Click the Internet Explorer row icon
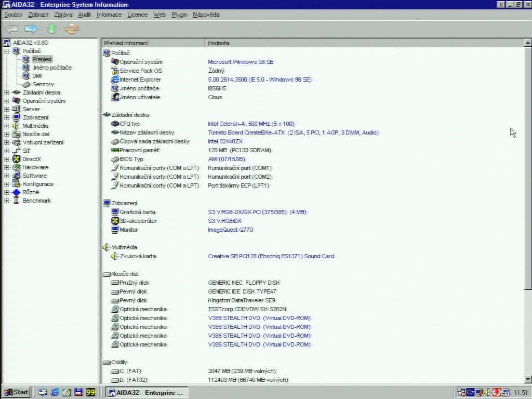 [x=115, y=79]
